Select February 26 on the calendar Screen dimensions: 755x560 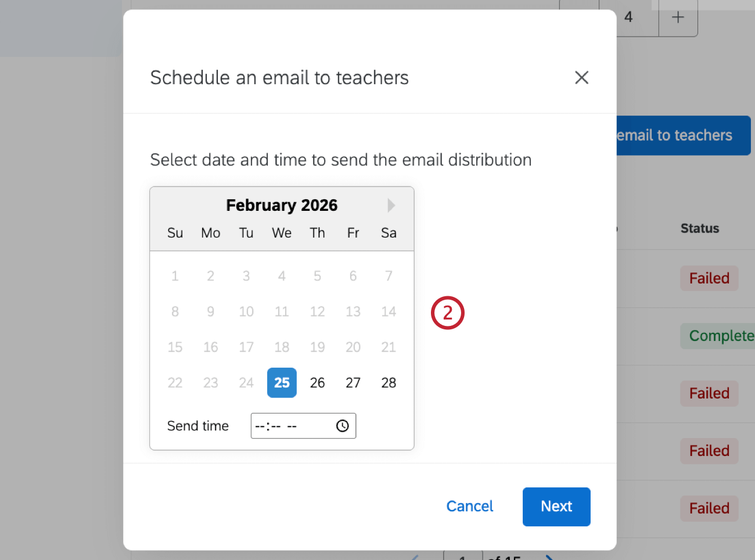point(317,383)
